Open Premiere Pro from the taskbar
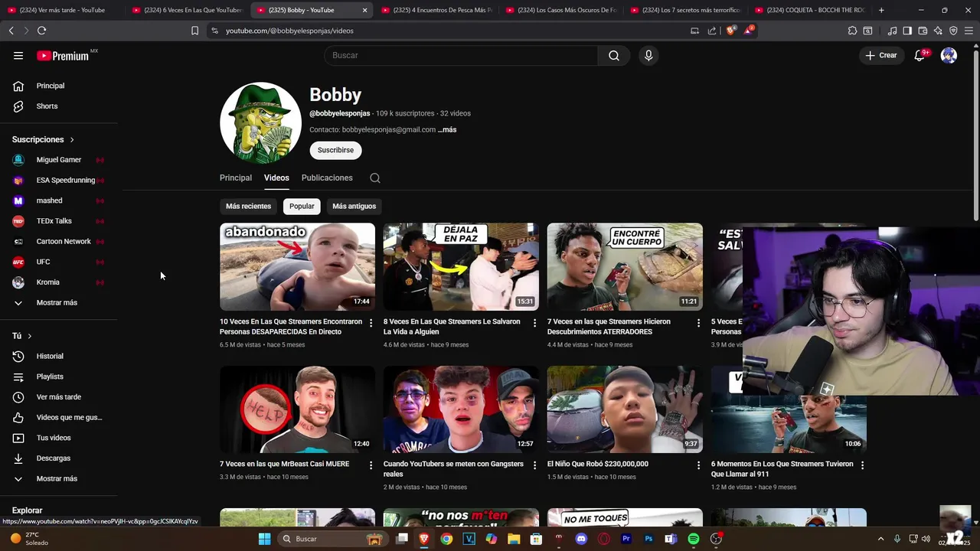Screen dimensions: 980x551 coord(626,539)
